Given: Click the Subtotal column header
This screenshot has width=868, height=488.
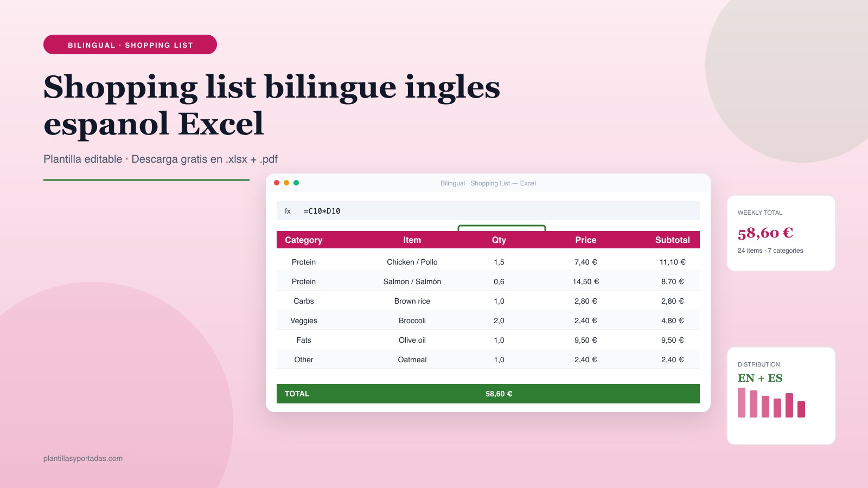Looking at the screenshot, I should 673,240.
